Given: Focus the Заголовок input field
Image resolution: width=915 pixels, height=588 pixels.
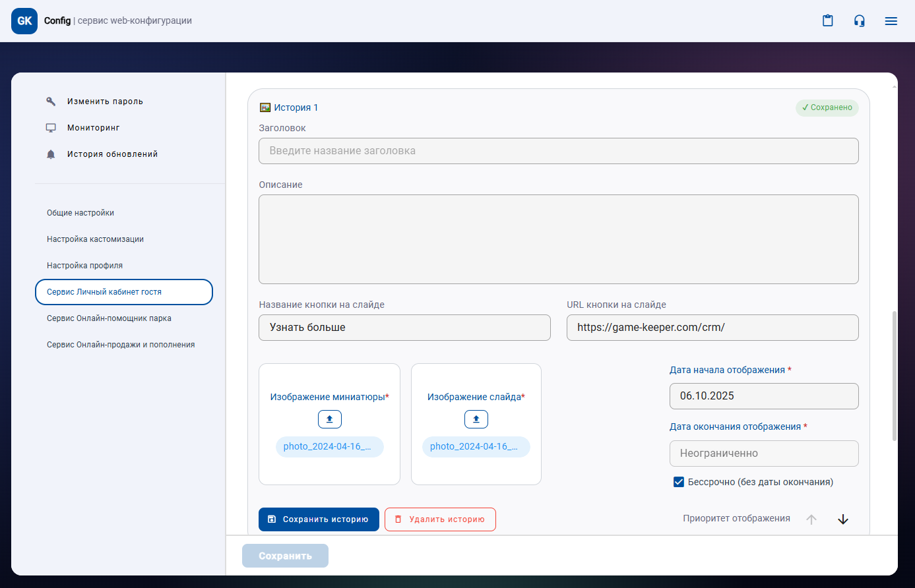Looking at the screenshot, I should pyautogui.click(x=558, y=151).
